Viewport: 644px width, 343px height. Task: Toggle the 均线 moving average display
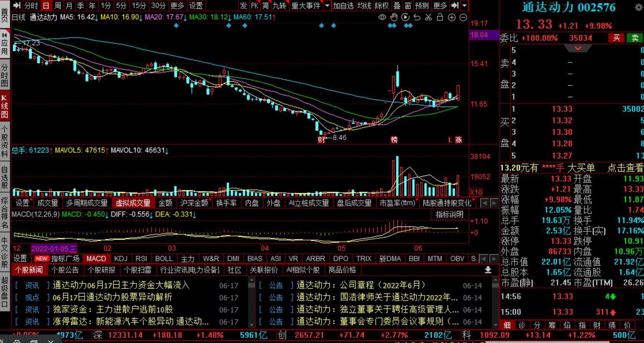tap(364, 5)
